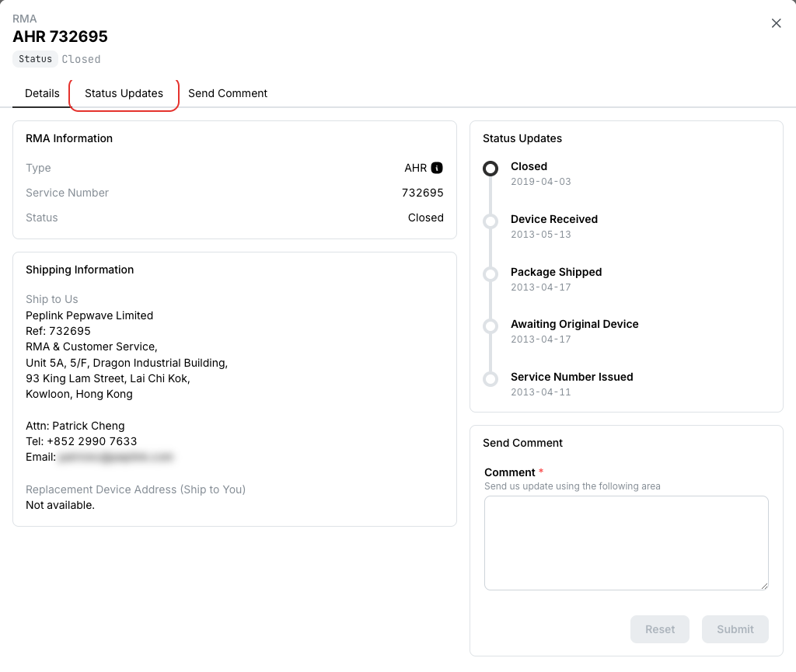This screenshot has width=796, height=672.
Task: Click the Status badge under the title
Action: click(x=35, y=59)
